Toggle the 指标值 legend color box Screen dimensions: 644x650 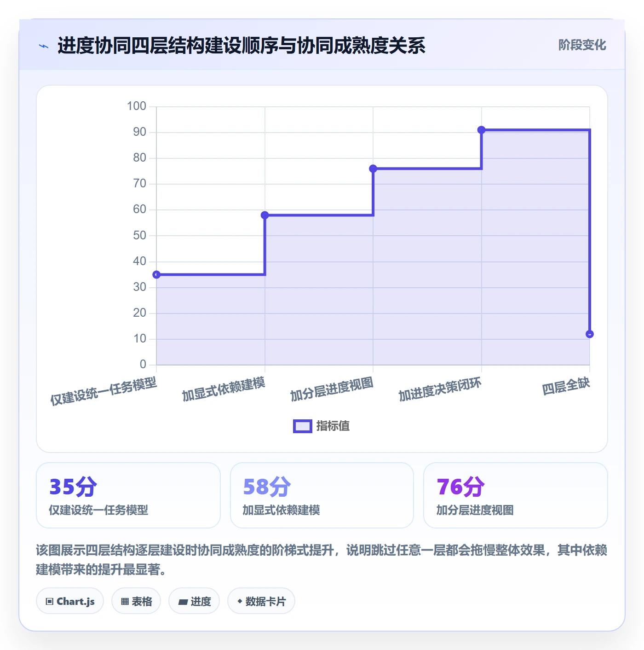[x=303, y=426]
